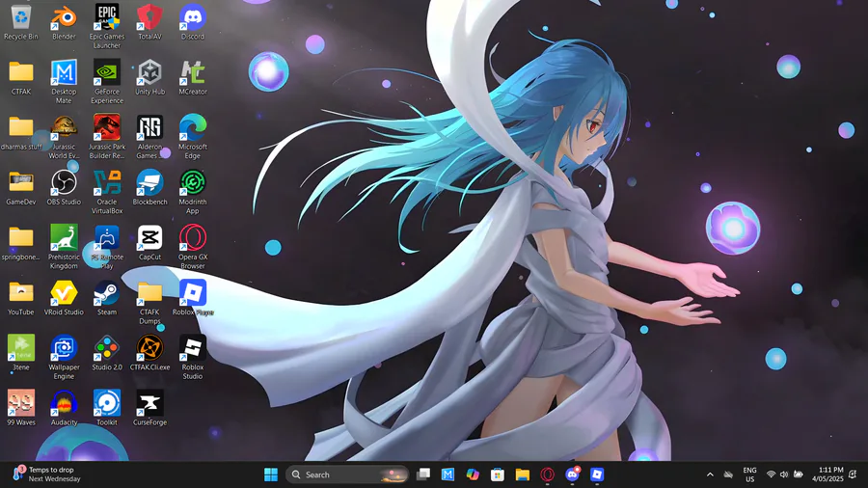Open the ENG US language switcher

click(x=749, y=474)
